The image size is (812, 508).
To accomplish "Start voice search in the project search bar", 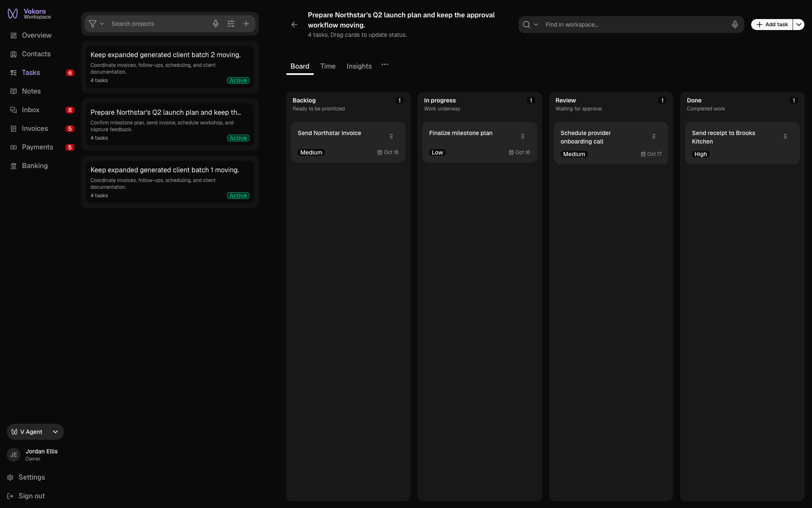I will tap(216, 24).
